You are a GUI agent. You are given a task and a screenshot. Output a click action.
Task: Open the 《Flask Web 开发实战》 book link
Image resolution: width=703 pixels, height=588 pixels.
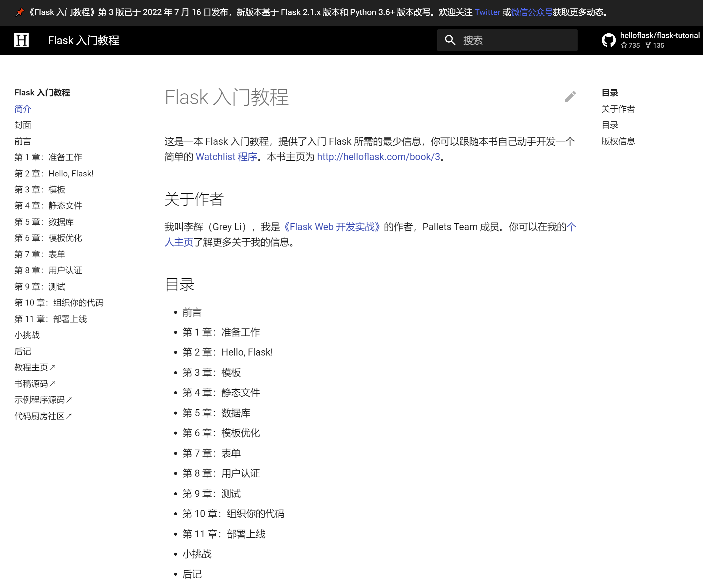tap(332, 227)
